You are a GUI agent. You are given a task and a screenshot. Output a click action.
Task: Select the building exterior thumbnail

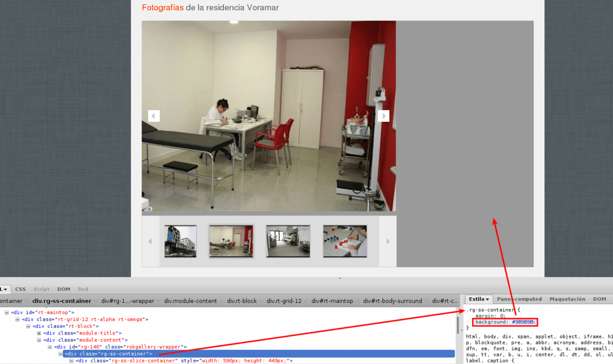coord(180,241)
